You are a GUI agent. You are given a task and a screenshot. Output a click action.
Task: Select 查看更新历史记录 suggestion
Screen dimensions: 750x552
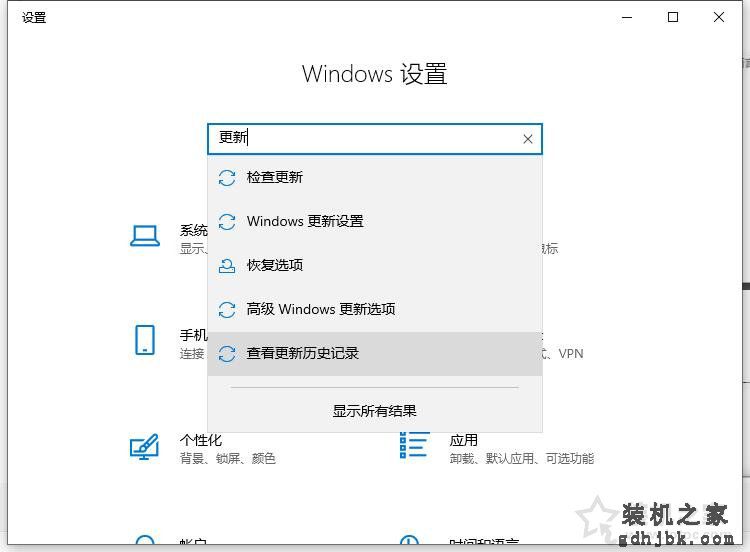pyautogui.click(x=375, y=353)
